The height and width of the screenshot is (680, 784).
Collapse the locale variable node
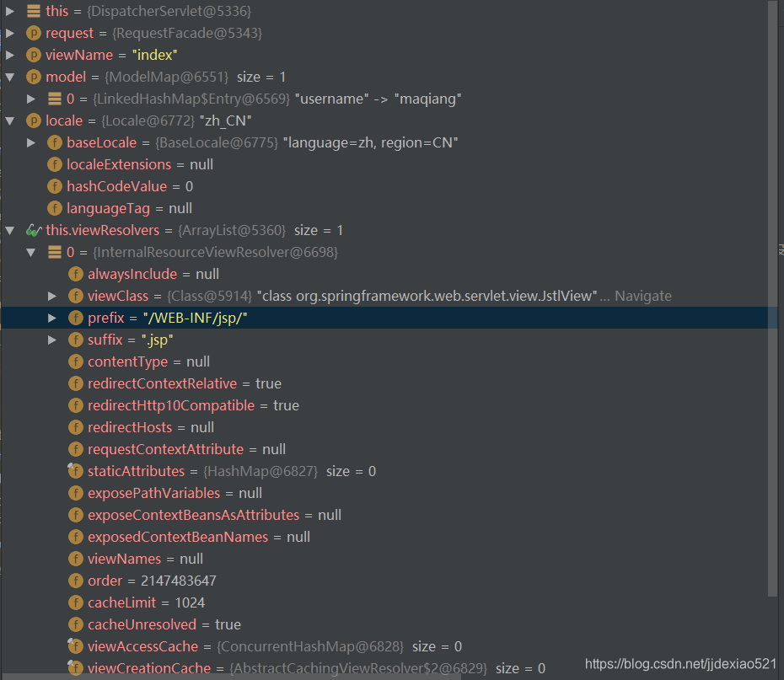9,120
